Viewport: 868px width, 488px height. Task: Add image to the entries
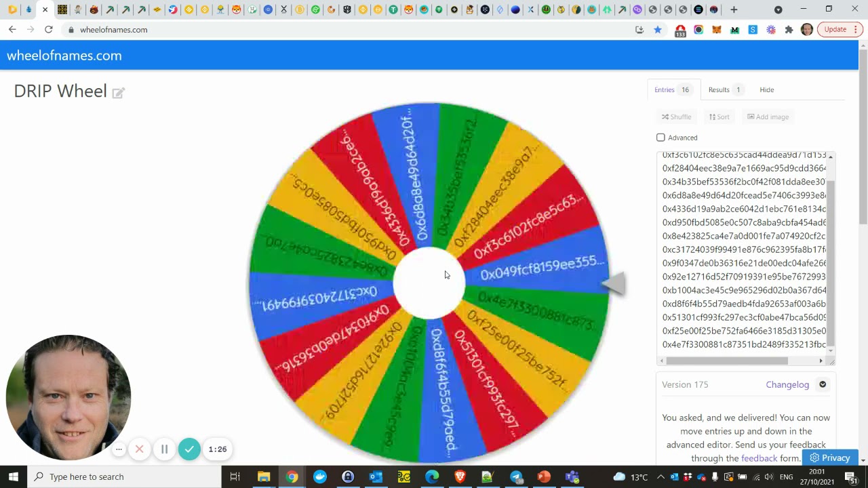(768, 117)
